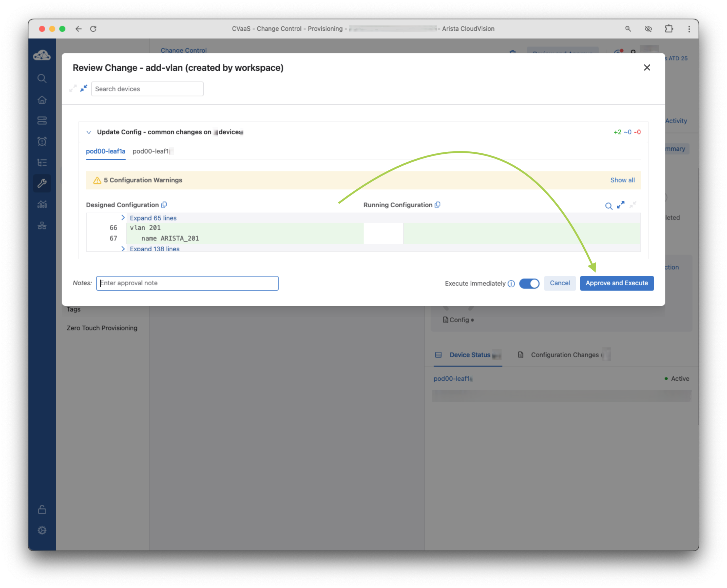Expand 138 hidden lines
The width and height of the screenshot is (727, 588).
154,249
